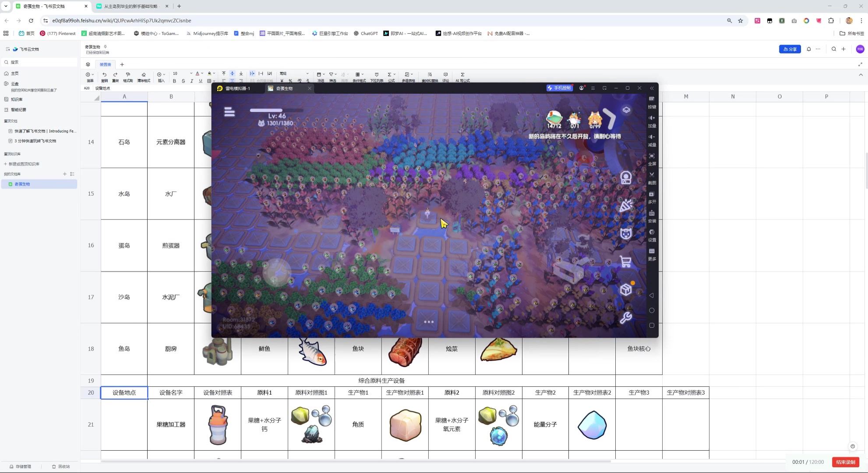The image size is (868, 473).
Task: Open the font color dropdown arrow
Action: pyautogui.click(x=202, y=74)
